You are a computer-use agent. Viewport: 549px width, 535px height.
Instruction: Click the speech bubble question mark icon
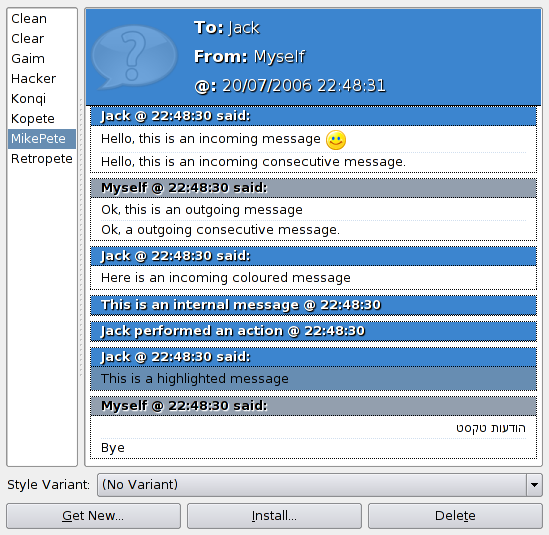(134, 57)
